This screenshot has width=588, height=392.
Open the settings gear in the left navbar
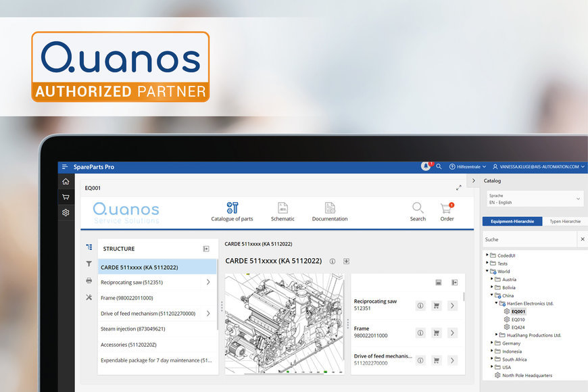[x=65, y=212]
